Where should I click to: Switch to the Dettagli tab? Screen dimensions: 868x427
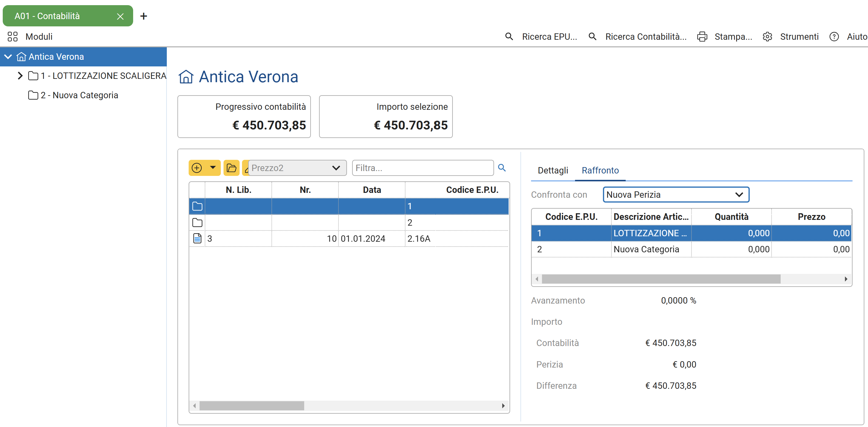coord(553,170)
